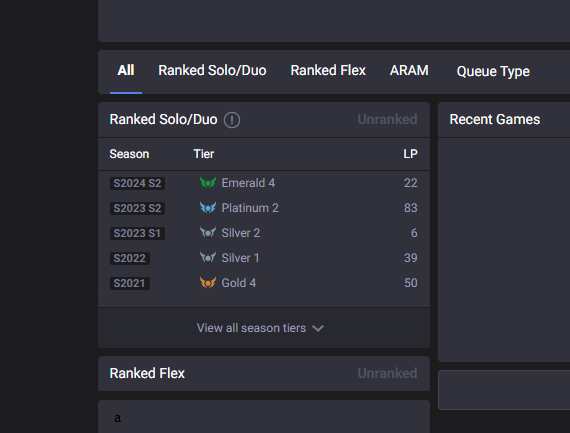Image resolution: width=570 pixels, height=433 pixels.
Task: Click the LP column header
Action: 410,154
